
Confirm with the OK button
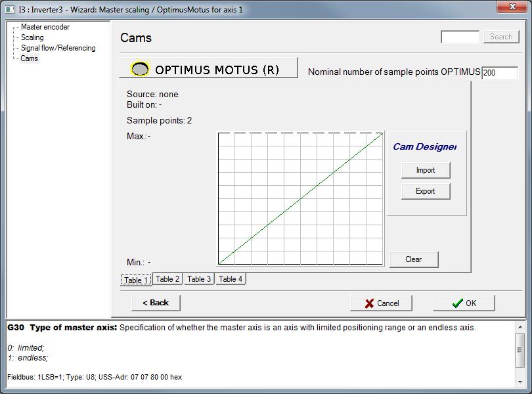(x=464, y=303)
